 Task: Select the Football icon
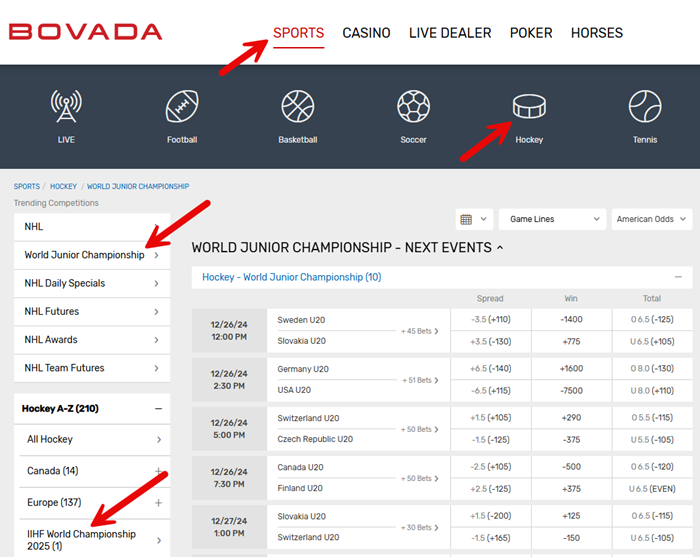[x=182, y=107]
